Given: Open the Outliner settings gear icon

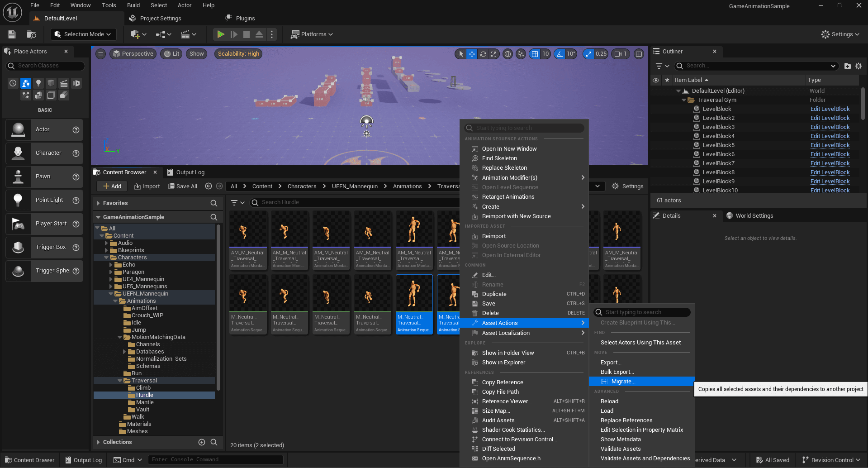Looking at the screenshot, I should [859, 66].
